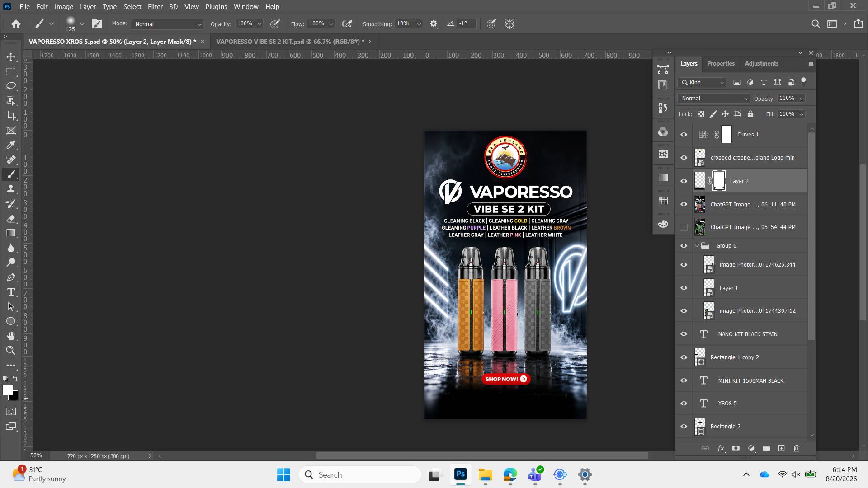Select the Clone Stamp tool
The height and width of the screenshot is (488, 868).
point(11,189)
